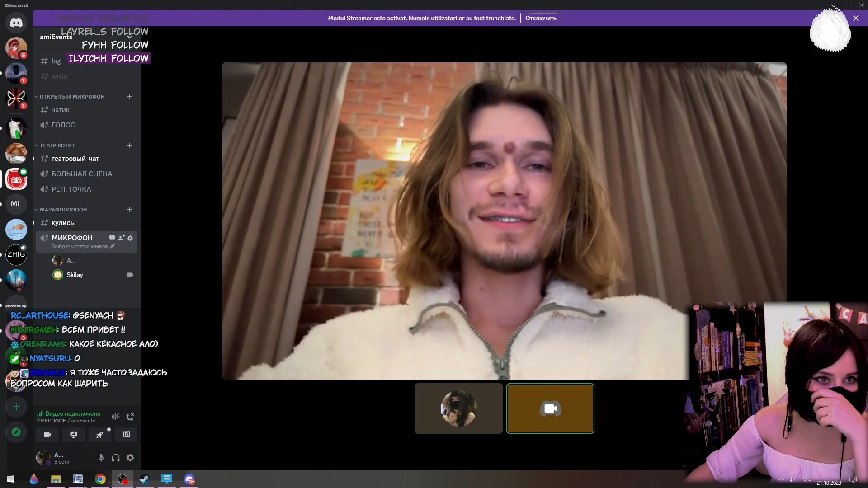Open театровый-чат text channel
The width and height of the screenshot is (868, 488).
click(x=75, y=159)
